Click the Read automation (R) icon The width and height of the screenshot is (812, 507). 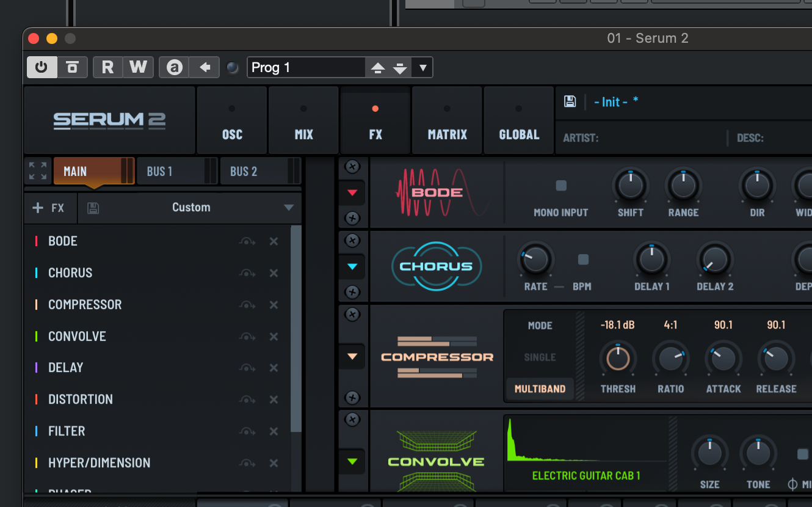107,67
